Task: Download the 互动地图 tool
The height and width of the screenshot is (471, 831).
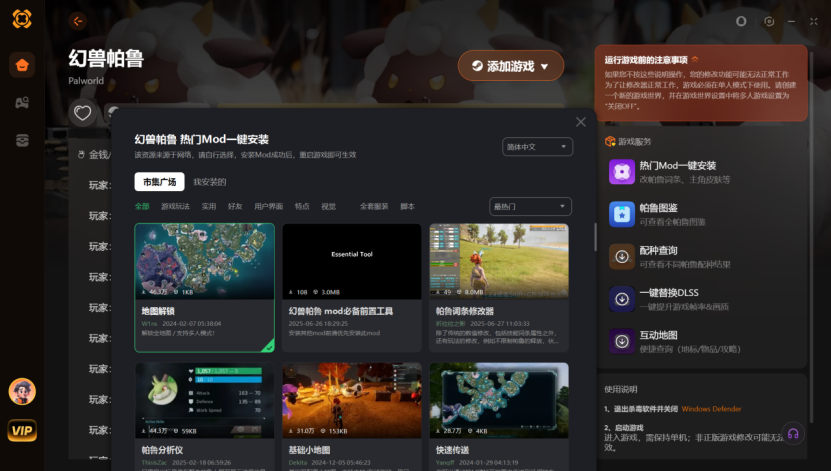Action: [x=622, y=341]
